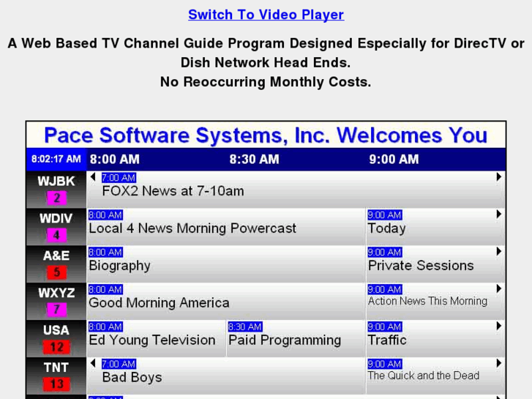This screenshot has width=532, height=399.
Task: Select the 8:30 AM time column header
Action: (x=254, y=160)
